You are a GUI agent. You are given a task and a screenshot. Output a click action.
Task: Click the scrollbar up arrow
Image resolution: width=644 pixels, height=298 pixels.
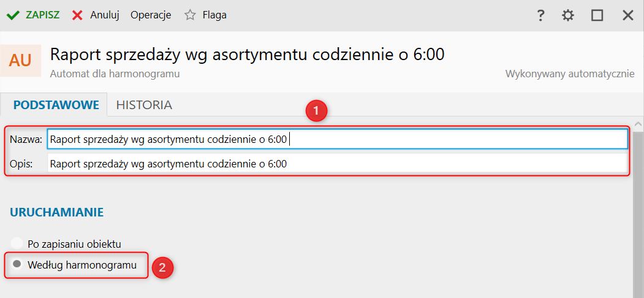click(x=638, y=123)
